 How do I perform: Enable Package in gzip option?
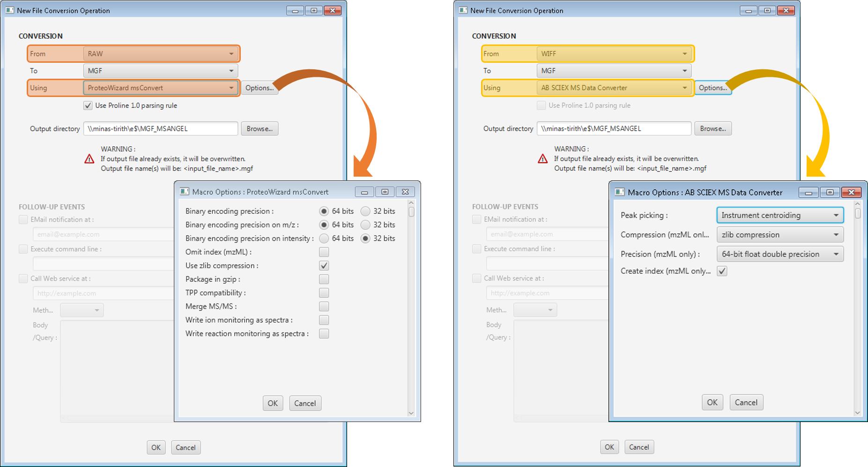tap(324, 279)
